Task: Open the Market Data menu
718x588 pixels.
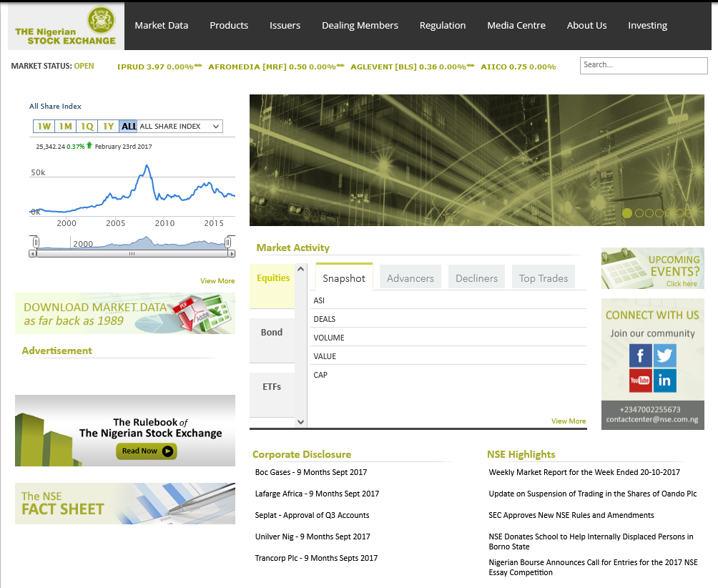Action: tap(161, 26)
